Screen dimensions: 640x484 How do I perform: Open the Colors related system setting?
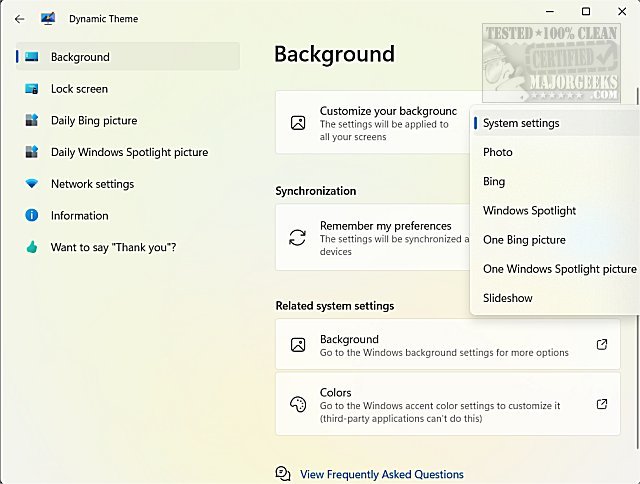point(440,404)
